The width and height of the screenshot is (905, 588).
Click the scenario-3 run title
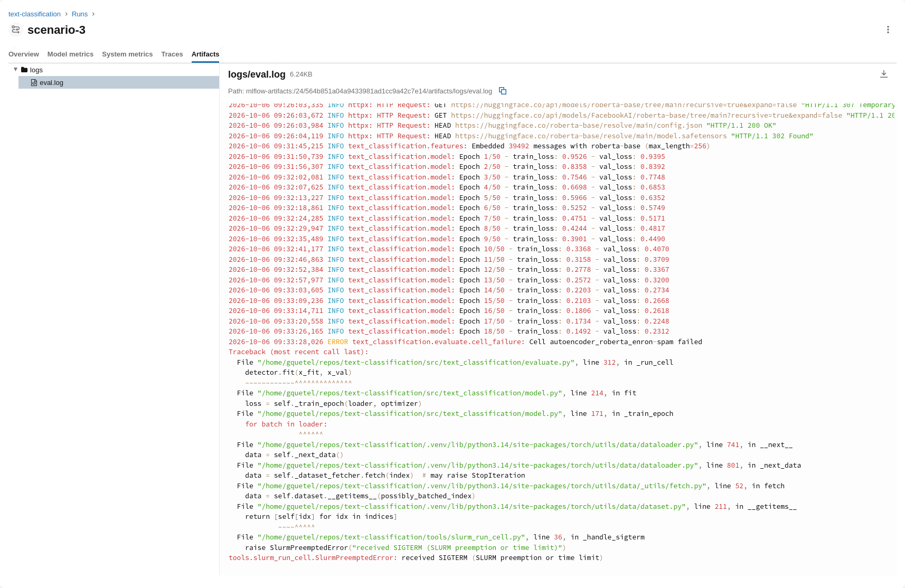pos(56,30)
